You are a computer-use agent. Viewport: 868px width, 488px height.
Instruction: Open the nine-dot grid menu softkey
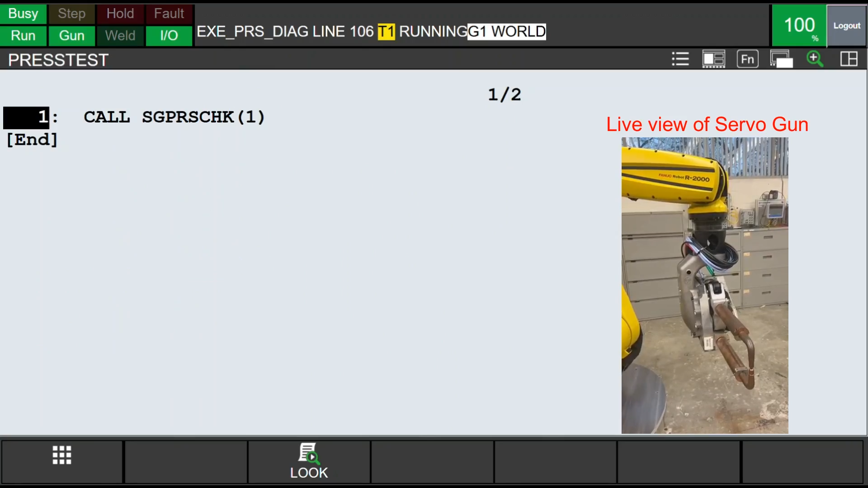[x=62, y=462]
